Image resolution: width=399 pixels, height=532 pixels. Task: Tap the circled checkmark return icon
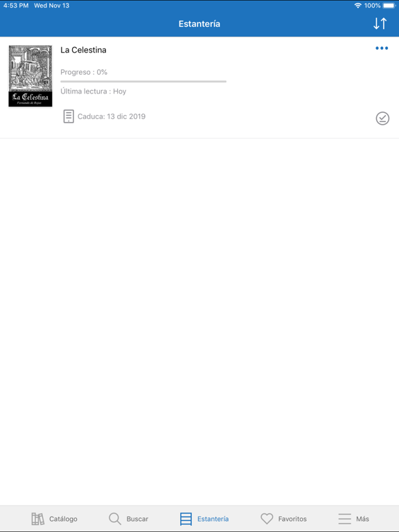coord(382,118)
